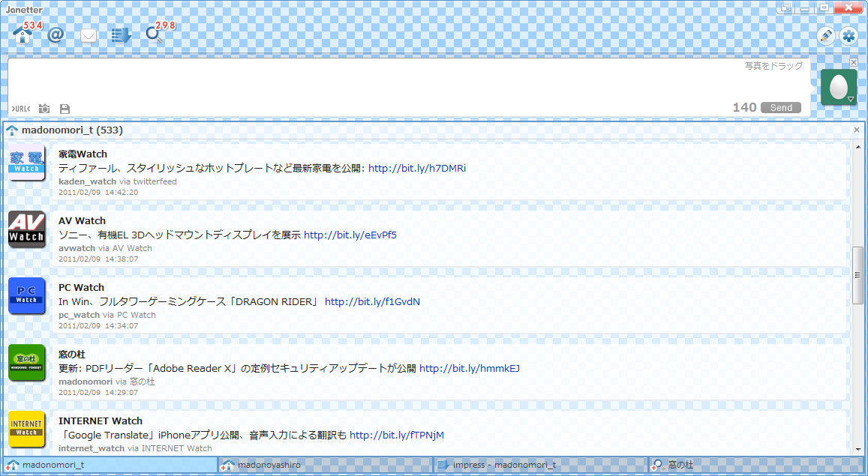
Task: Open link http://bit.ly/f1GvdN
Action: 372,302
